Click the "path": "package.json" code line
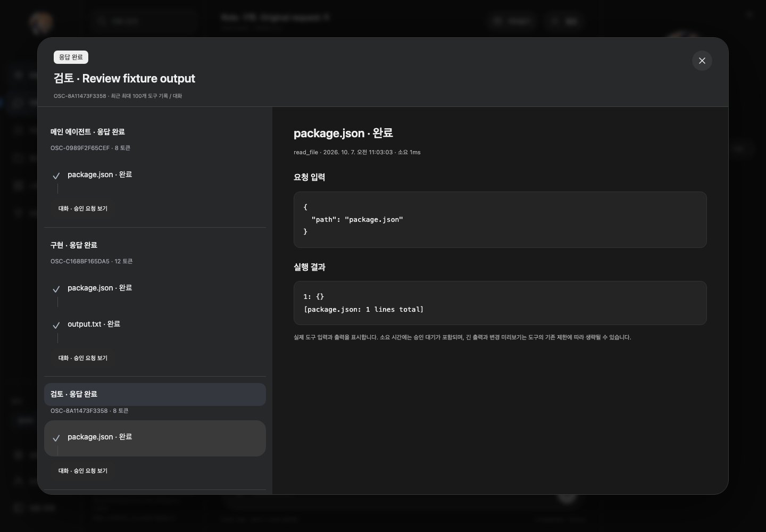 [x=357, y=219]
